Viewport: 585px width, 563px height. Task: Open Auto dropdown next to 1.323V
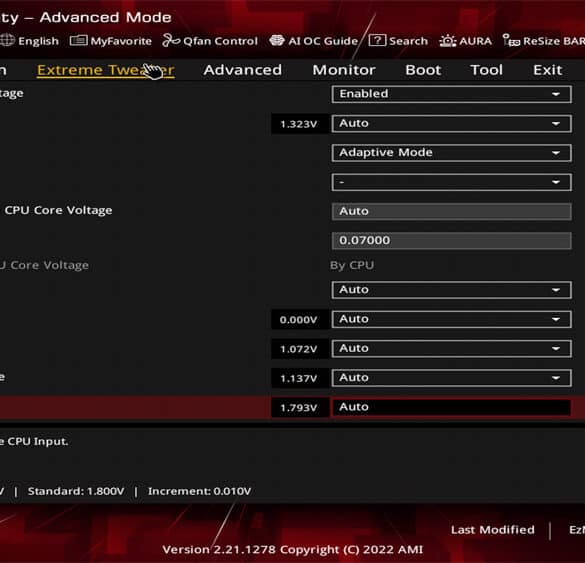coord(451,123)
